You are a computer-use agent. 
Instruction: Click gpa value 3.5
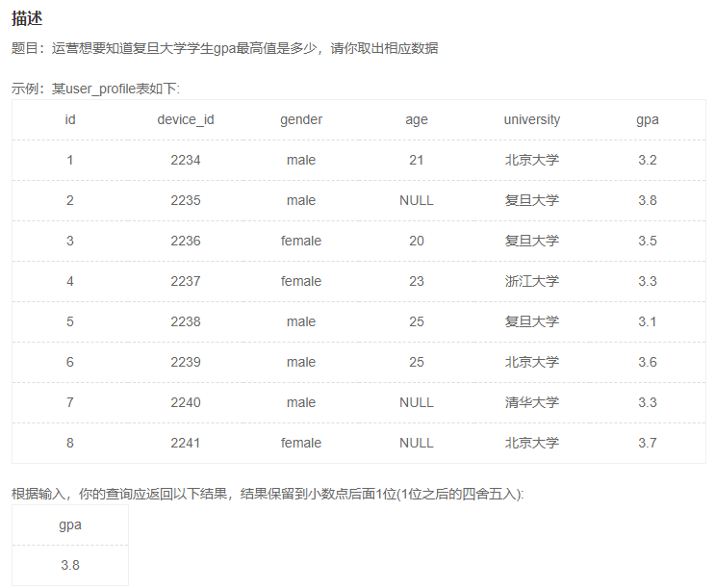tap(648, 241)
